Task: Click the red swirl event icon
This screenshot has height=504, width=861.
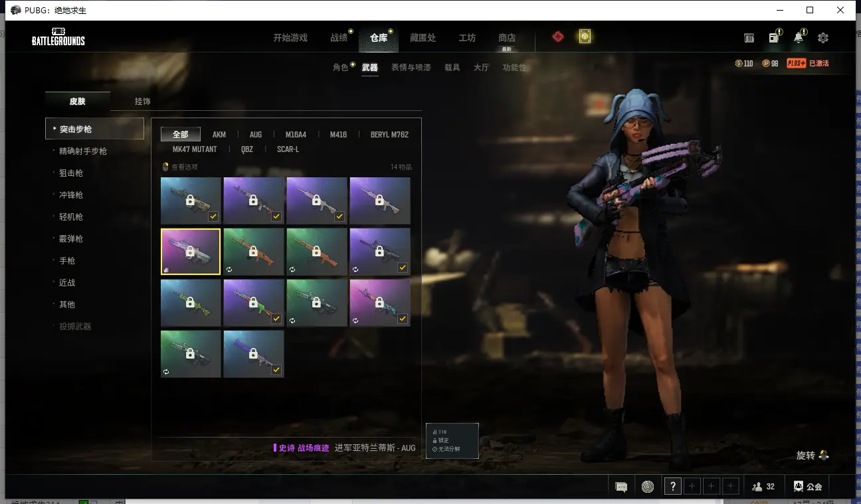Action: pyautogui.click(x=558, y=37)
